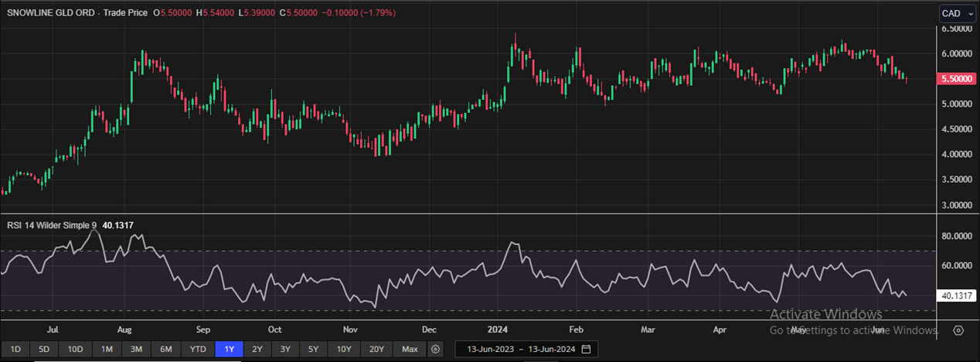Select the 1M range button
Image resolution: width=980 pixels, height=362 pixels.
click(x=107, y=349)
